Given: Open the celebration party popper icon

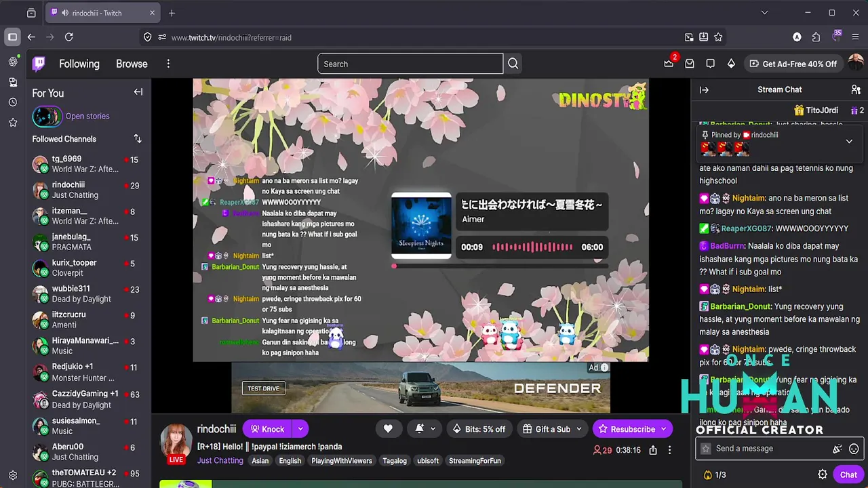Looking at the screenshot, I should coord(837,449).
